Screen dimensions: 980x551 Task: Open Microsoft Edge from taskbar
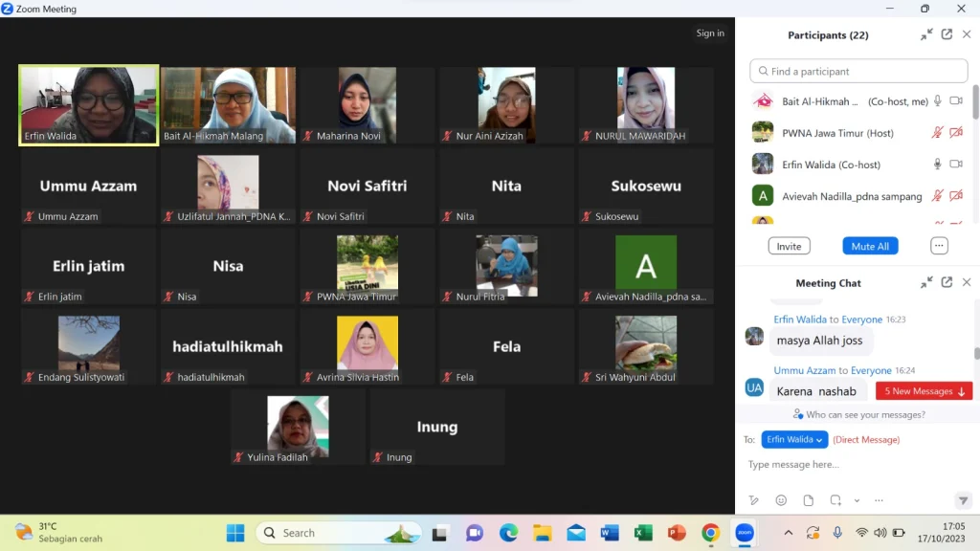(x=508, y=533)
